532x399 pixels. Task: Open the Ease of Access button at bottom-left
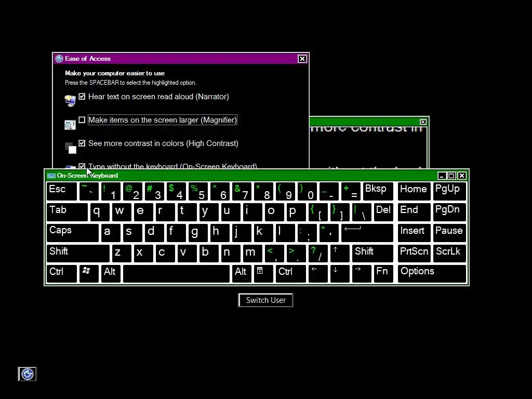[x=27, y=374]
